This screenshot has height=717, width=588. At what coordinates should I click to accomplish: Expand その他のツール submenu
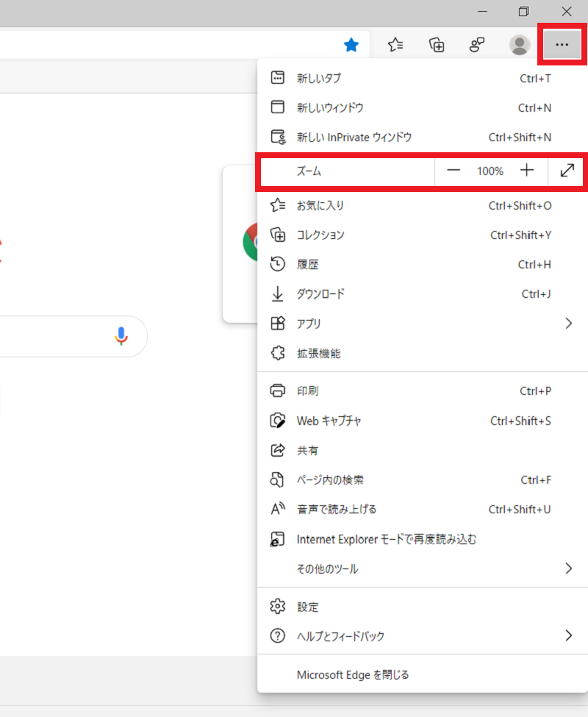coord(423,568)
